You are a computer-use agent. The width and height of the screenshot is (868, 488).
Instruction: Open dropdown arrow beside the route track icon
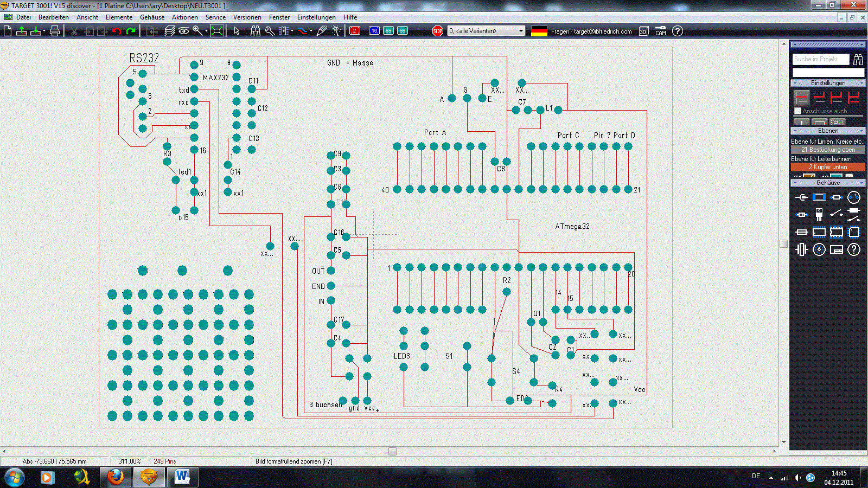tap(311, 31)
